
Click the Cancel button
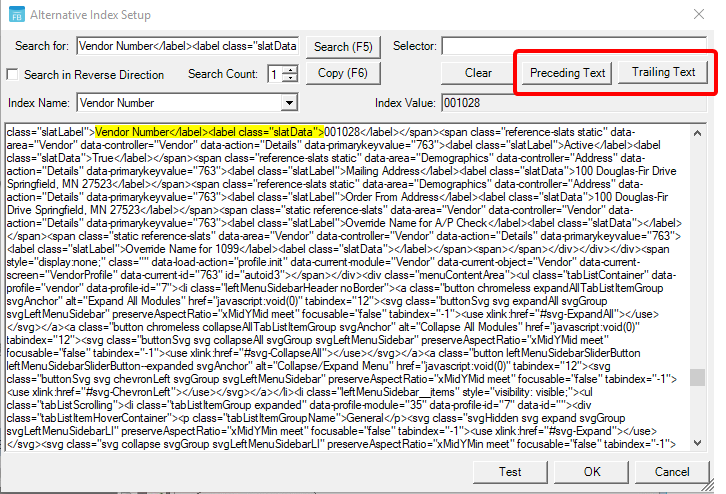click(672, 472)
